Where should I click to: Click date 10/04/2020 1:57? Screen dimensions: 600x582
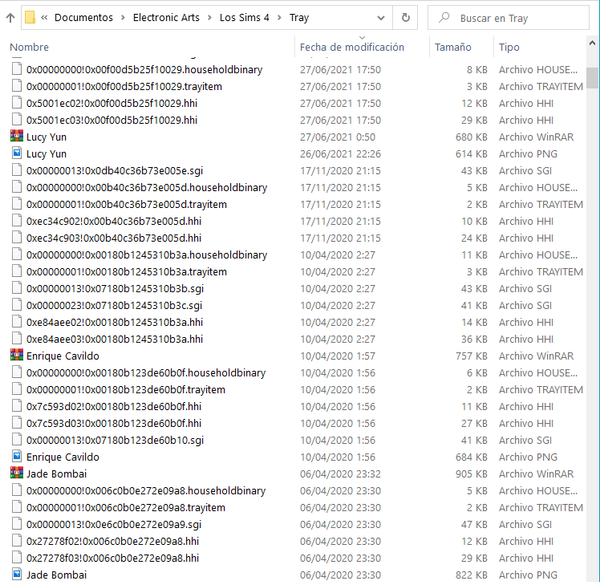point(338,356)
